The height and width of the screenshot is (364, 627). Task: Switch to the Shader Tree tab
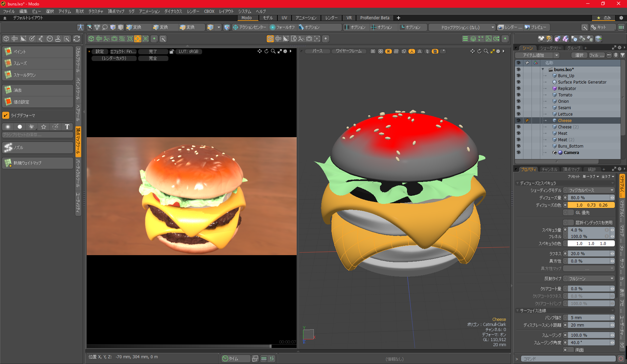coord(550,48)
